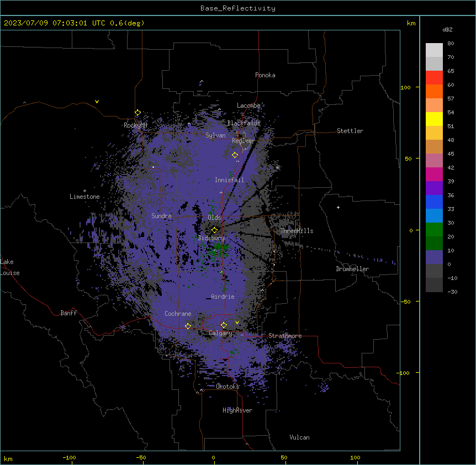Click the km unit label at bottom left

8,458
